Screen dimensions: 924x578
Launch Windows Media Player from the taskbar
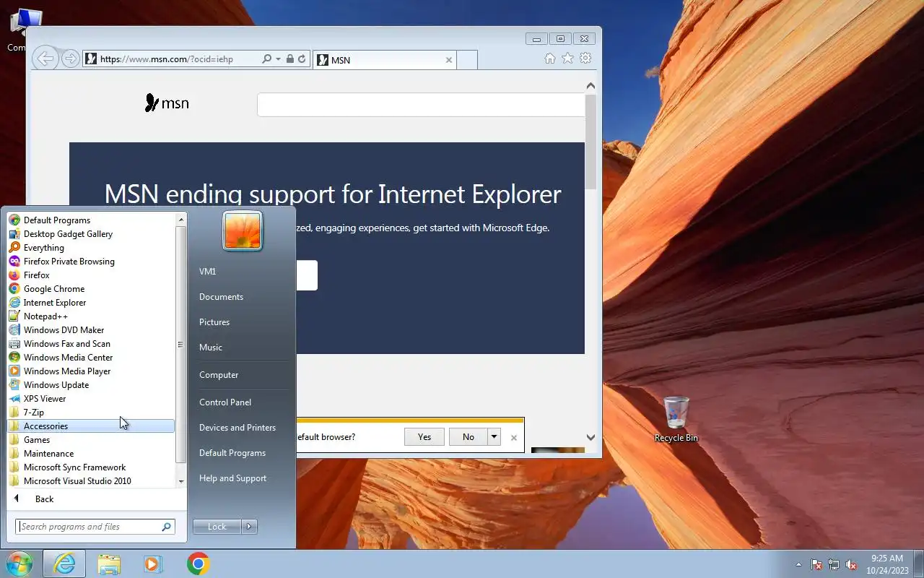(153, 564)
